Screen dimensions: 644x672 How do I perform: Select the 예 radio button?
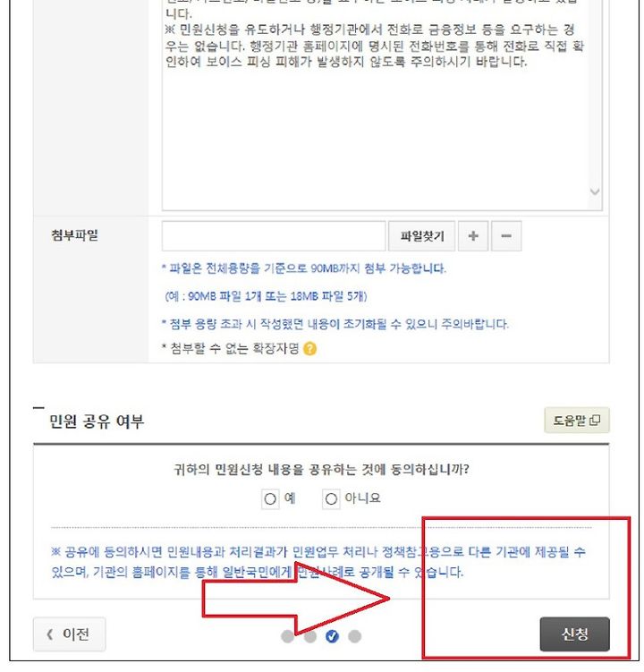[270, 499]
